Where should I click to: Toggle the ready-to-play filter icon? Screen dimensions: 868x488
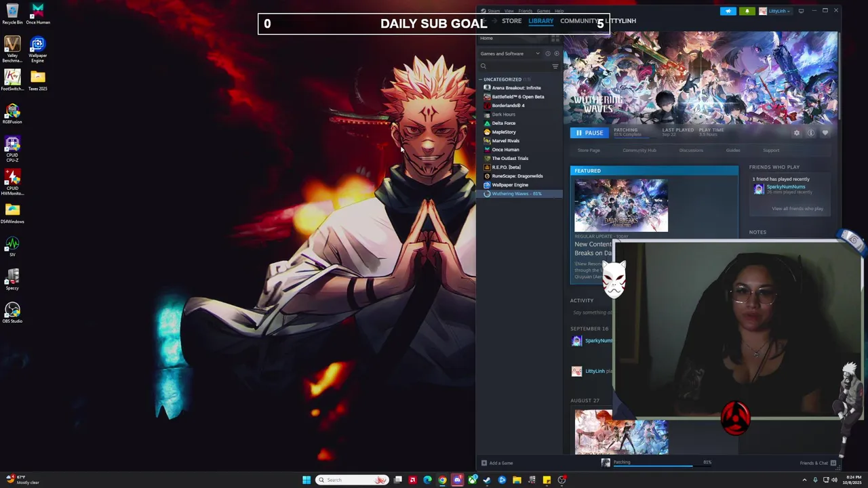pyautogui.click(x=556, y=54)
